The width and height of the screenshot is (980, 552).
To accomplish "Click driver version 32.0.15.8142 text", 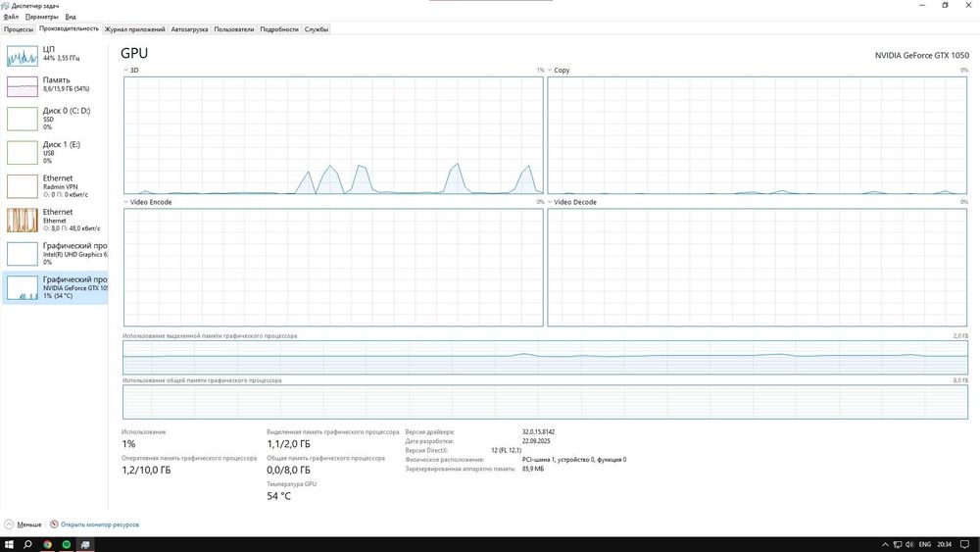I will coord(538,432).
